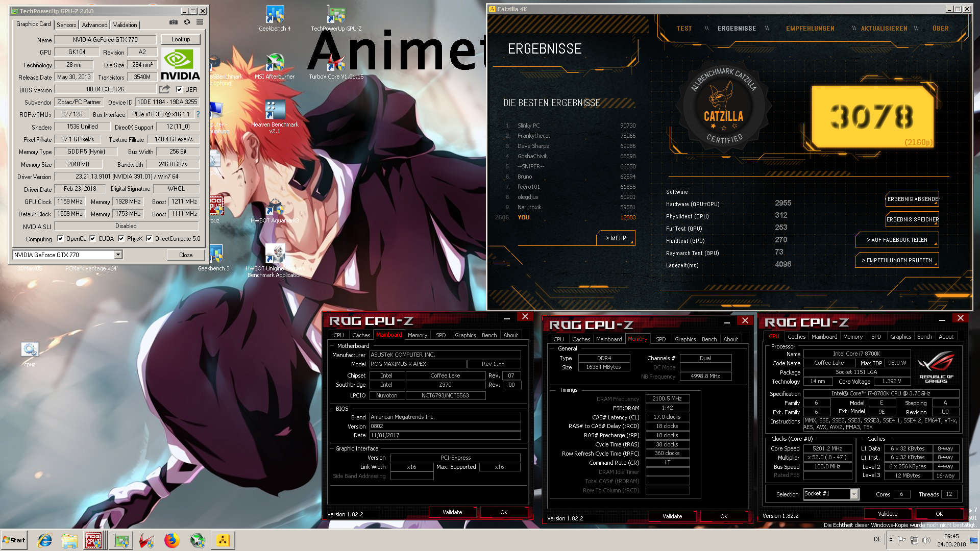Take a GPU-Z screenshot with the camera icon

coord(174,22)
